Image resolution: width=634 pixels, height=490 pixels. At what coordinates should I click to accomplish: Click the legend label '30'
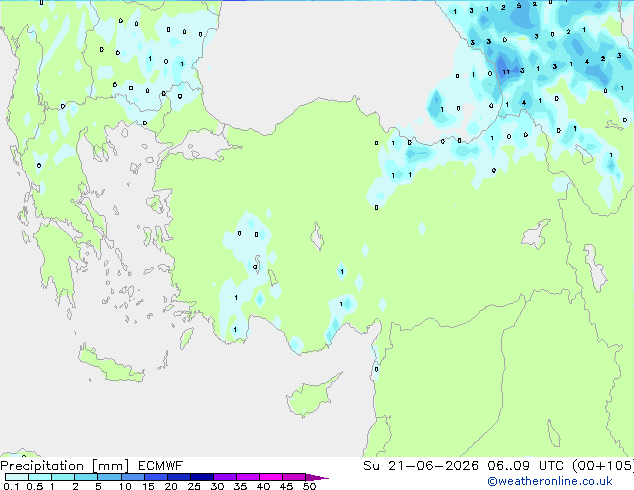[x=217, y=486]
